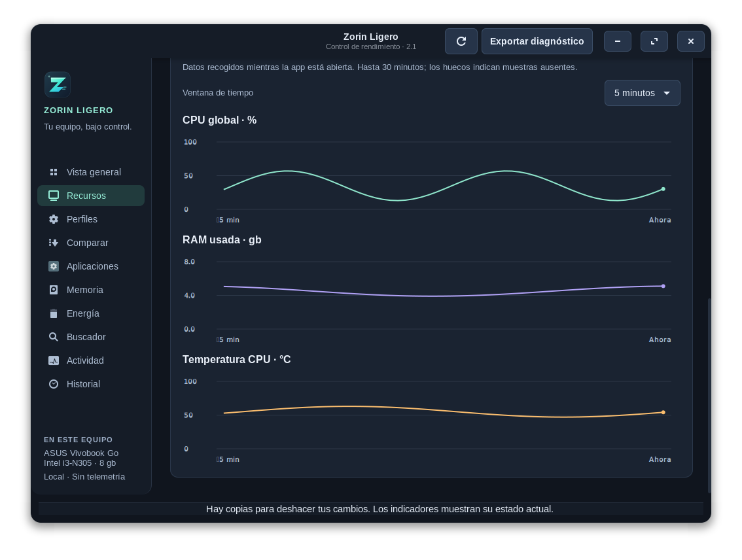742x560 pixels.
Task: Click the CPU global chart's current endpoint dot
Action: tap(663, 189)
